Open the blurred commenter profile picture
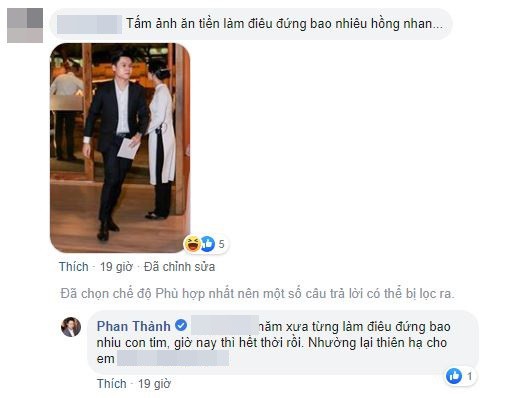 tap(25, 25)
